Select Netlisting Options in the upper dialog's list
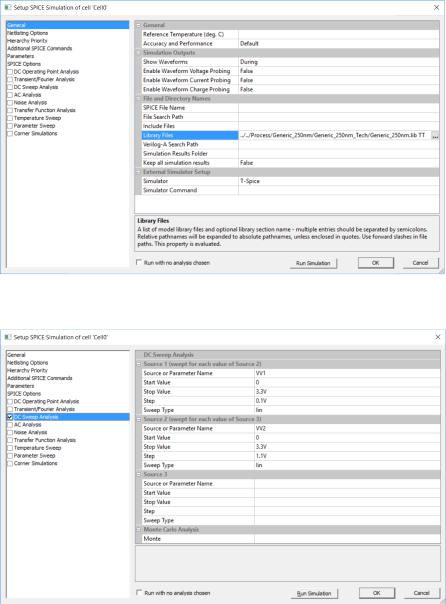Screen dimensions: 446x604 point(28,33)
